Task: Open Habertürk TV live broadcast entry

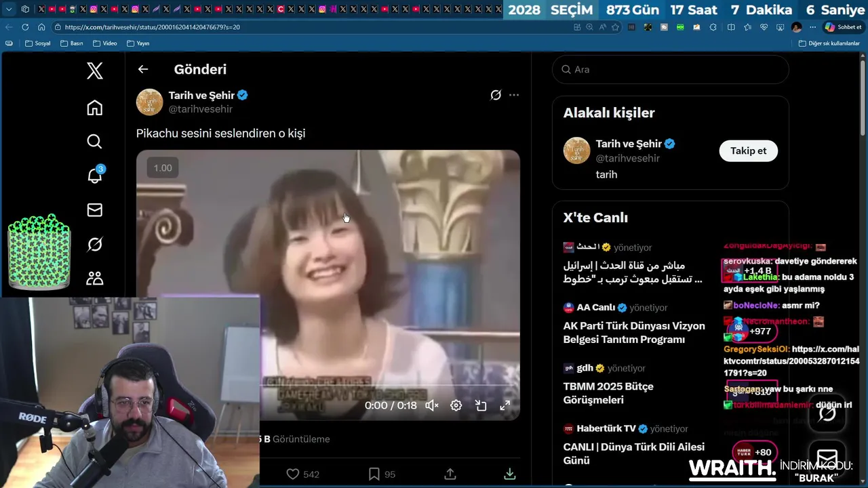Action: coord(634,445)
